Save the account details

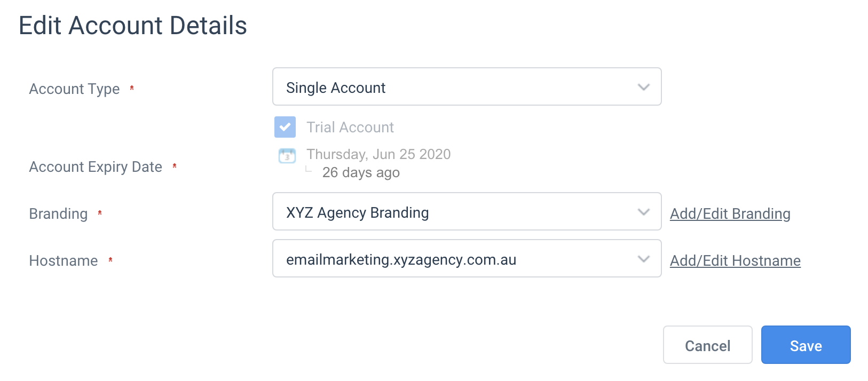point(806,345)
